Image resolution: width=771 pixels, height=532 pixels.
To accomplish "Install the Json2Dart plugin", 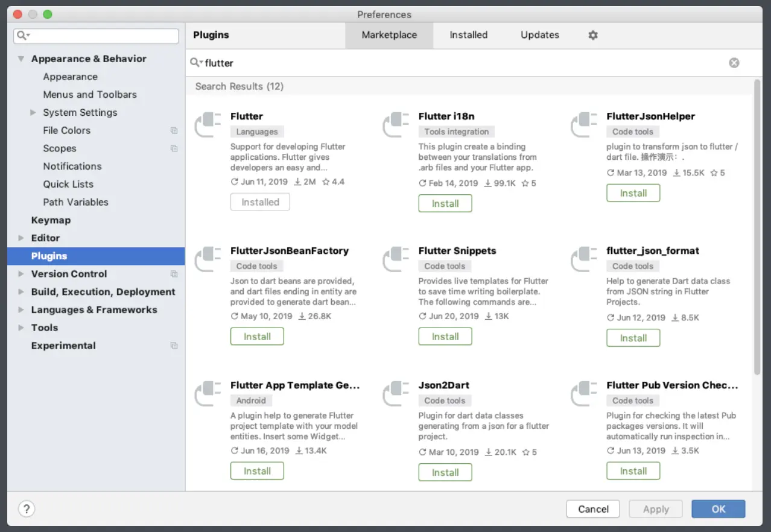I will coord(445,472).
